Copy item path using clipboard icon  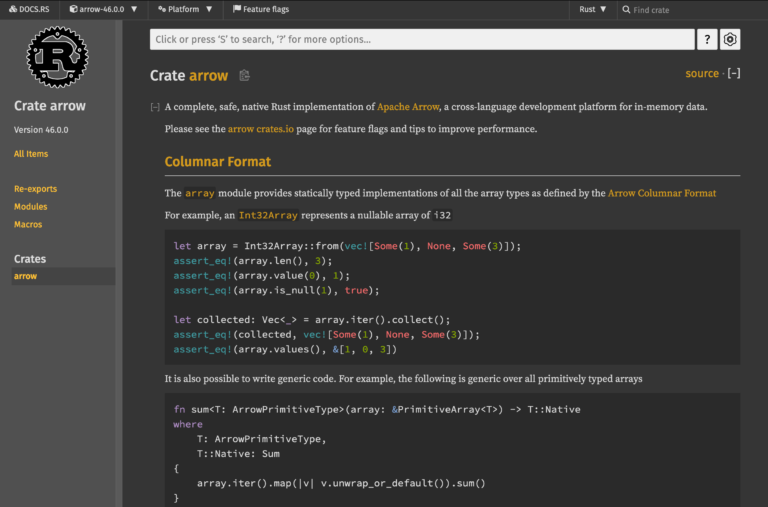[x=244, y=75]
